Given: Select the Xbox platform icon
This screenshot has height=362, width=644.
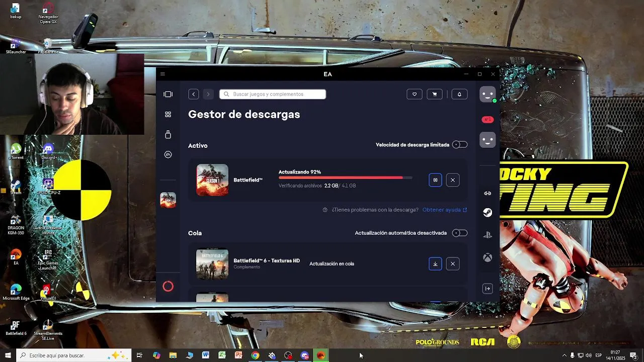Looking at the screenshot, I should click(x=488, y=258).
